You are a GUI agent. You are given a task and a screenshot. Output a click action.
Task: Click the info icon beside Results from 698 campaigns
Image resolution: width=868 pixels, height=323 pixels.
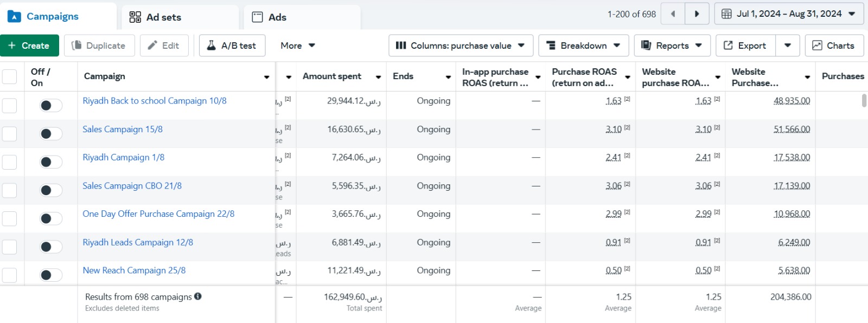tap(198, 296)
